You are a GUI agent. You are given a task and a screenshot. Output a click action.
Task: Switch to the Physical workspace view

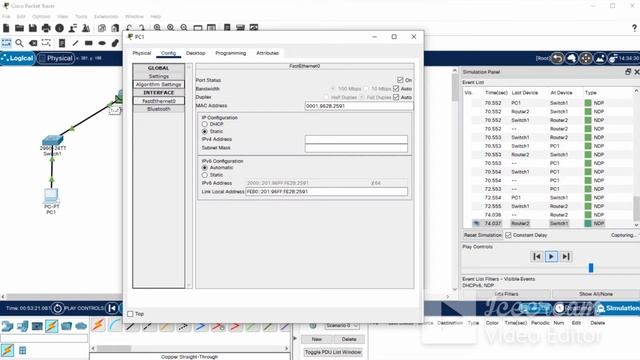tap(56, 58)
